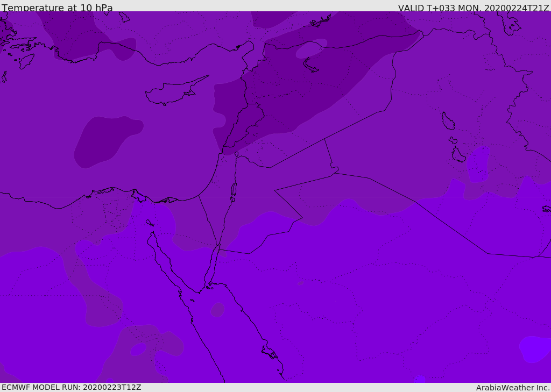
Task: Click the Dead Sea outline on the map
Action: point(234,189)
